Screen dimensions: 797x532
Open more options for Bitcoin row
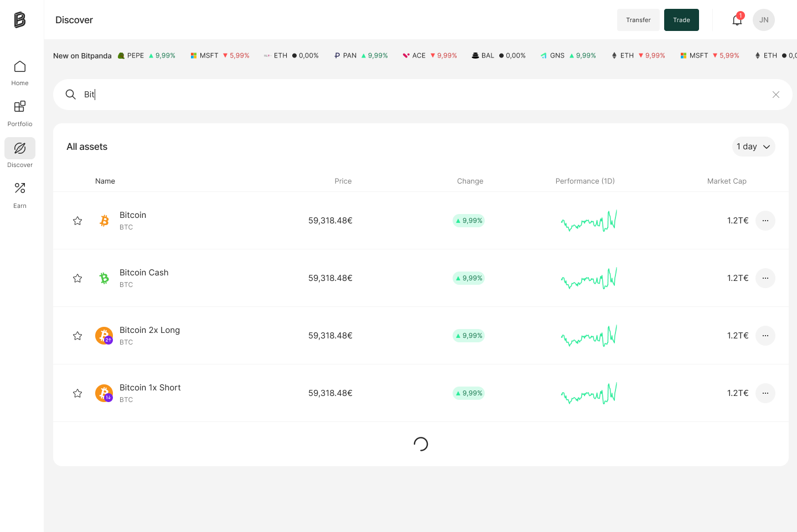pyautogui.click(x=765, y=221)
